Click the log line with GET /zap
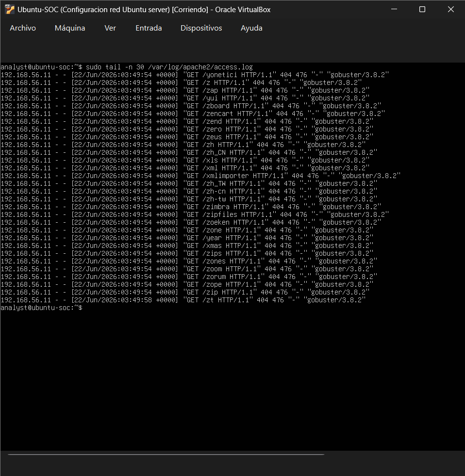The height and width of the screenshot is (476, 465). [x=185, y=90]
